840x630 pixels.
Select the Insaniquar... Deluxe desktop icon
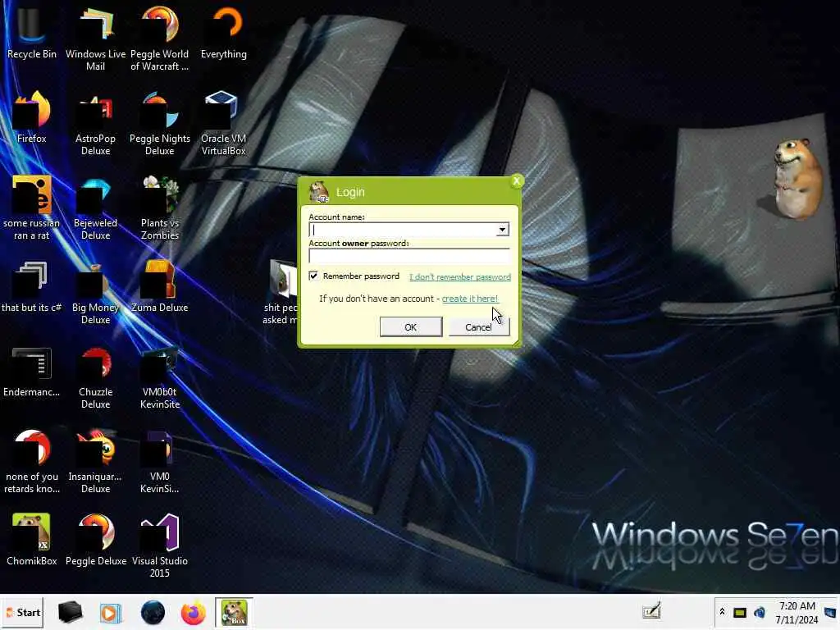(95, 461)
